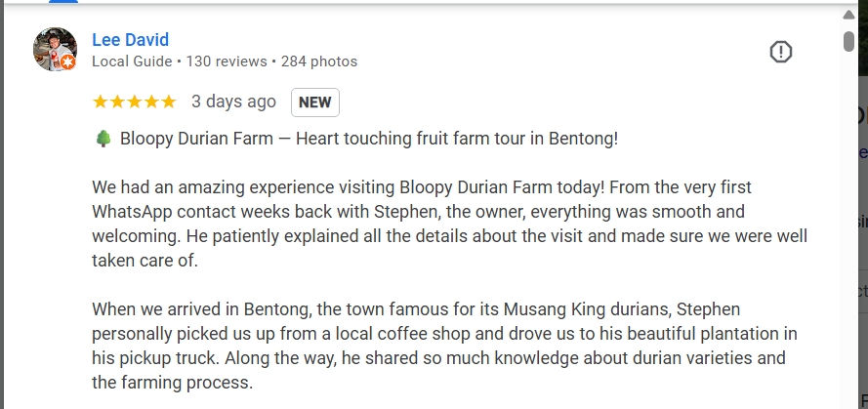Click the "3 days ago" timestamp
Image resolution: width=868 pixels, height=409 pixels.
[233, 102]
